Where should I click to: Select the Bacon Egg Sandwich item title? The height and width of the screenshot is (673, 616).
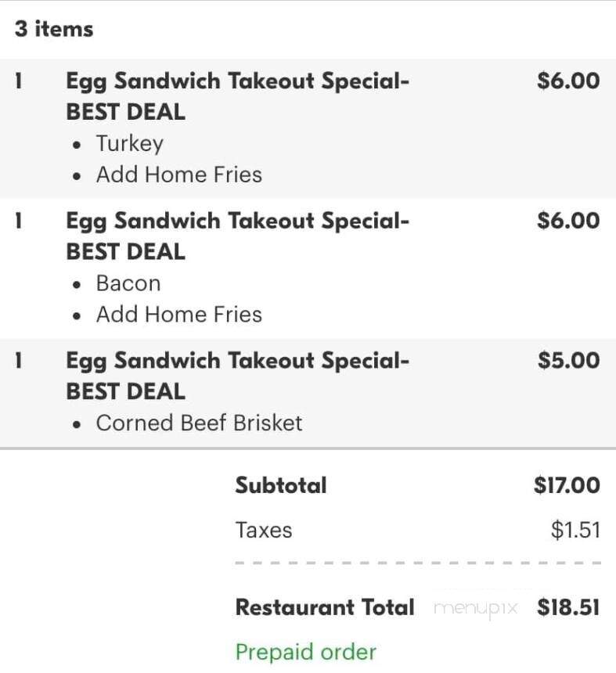pos(237,236)
